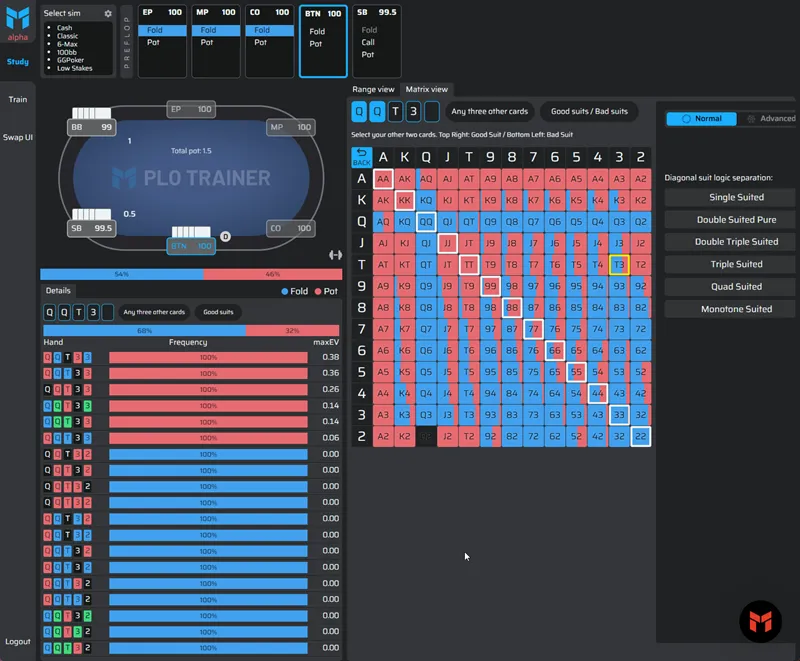The image size is (800, 661).
Task: Click the dealer D button chip
Action: [x=226, y=236]
